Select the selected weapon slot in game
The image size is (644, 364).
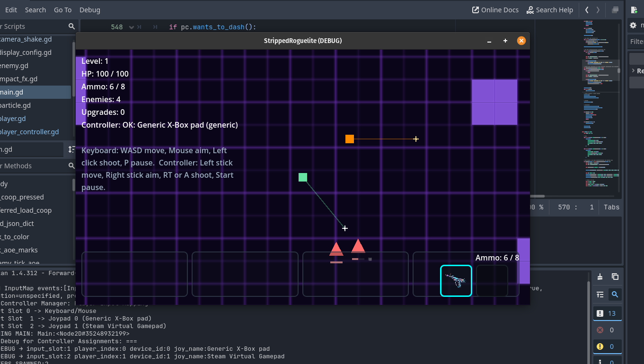tap(456, 281)
